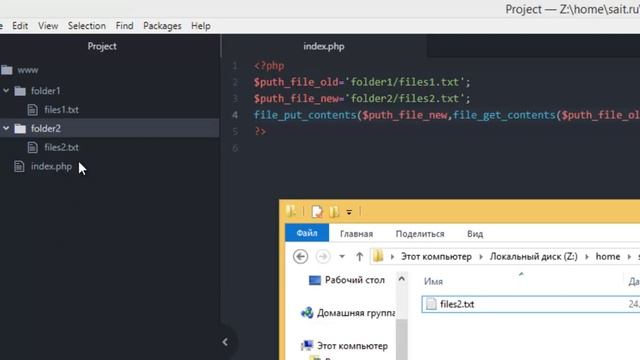
Task: Select folder1 label in project tree
Action: [x=46, y=91]
